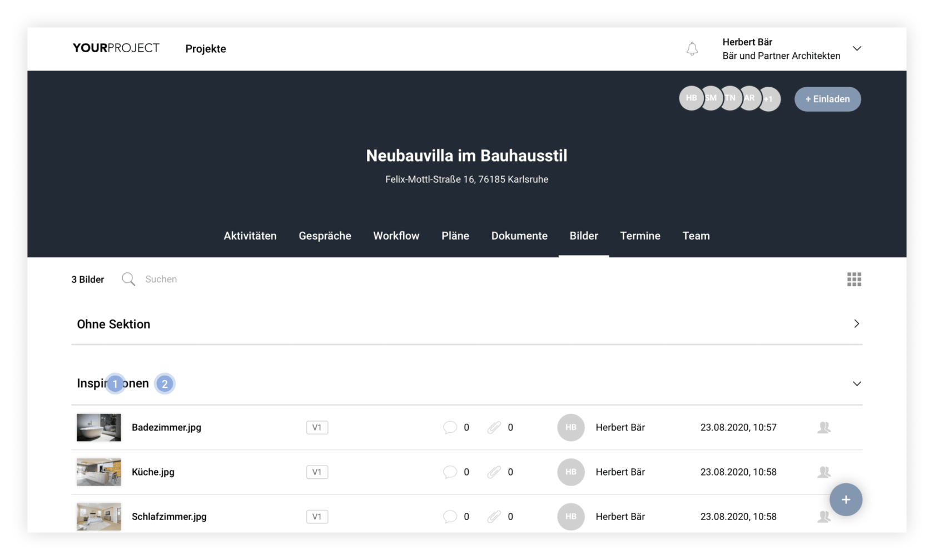The width and height of the screenshot is (934, 560).
Task: Open the Workflow tab
Action: pyautogui.click(x=396, y=236)
